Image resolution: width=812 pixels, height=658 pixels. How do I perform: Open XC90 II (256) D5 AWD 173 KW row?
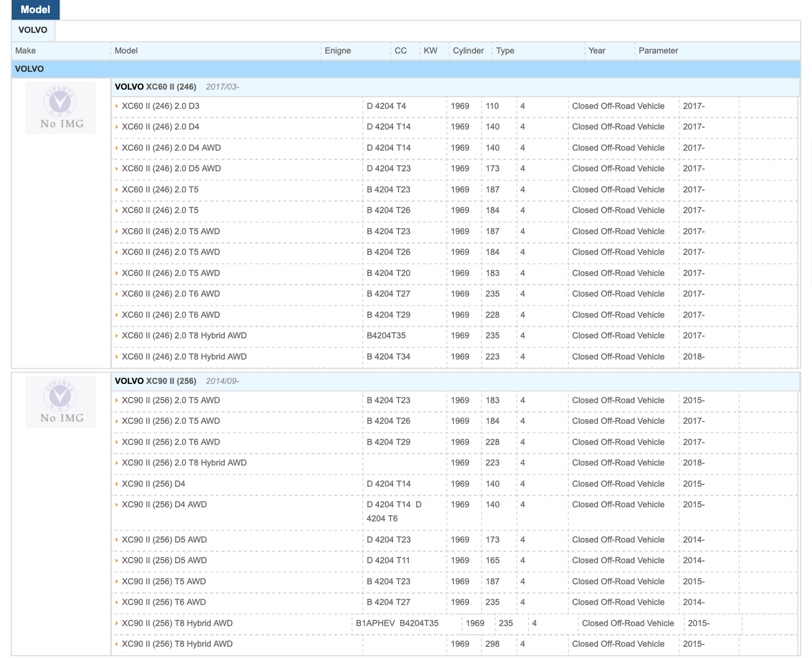pyautogui.click(x=455, y=540)
